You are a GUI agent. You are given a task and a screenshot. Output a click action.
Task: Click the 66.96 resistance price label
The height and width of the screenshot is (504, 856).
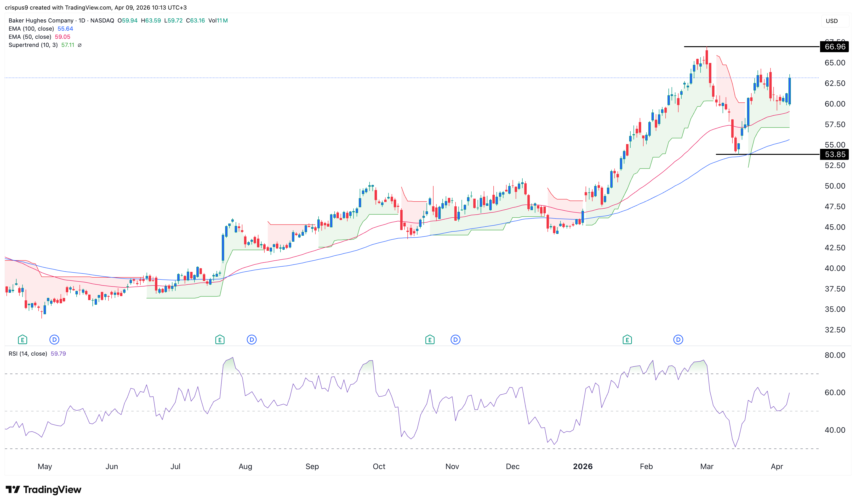pyautogui.click(x=835, y=47)
